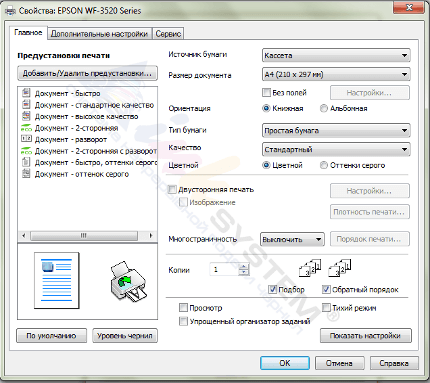
Task: Click the 'Справка' help button
Action: (394, 363)
